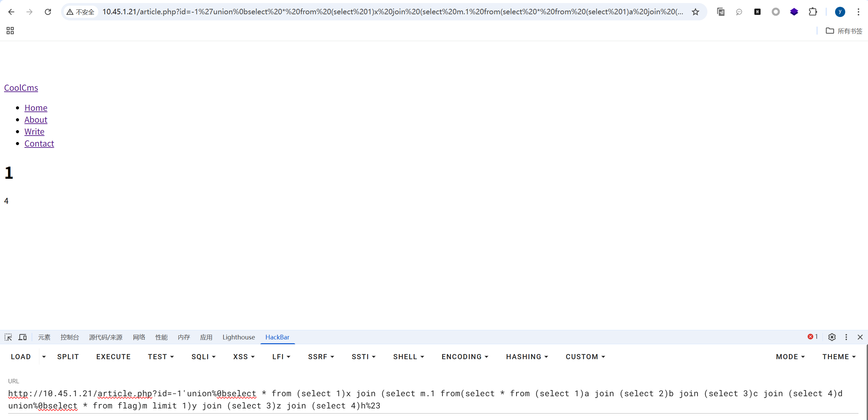The width and height of the screenshot is (868, 420).
Task: Open the browser extensions puzzle icon
Action: [813, 12]
